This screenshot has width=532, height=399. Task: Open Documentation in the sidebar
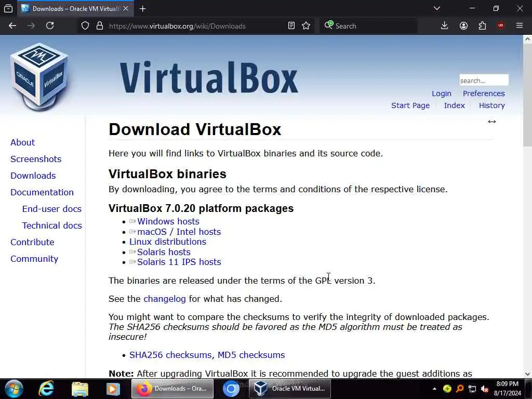pos(42,192)
